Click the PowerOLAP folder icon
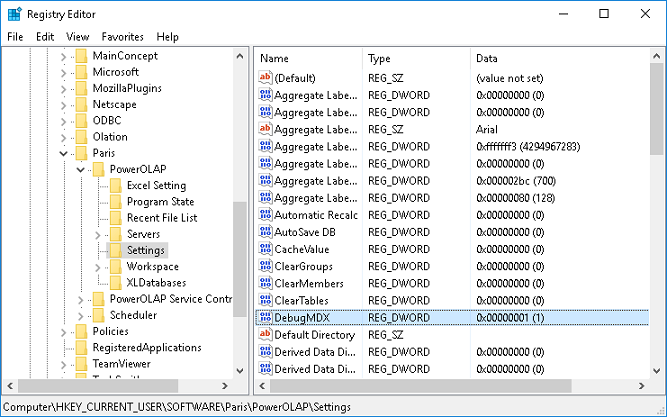 pyautogui.click(x=98, y=169)
